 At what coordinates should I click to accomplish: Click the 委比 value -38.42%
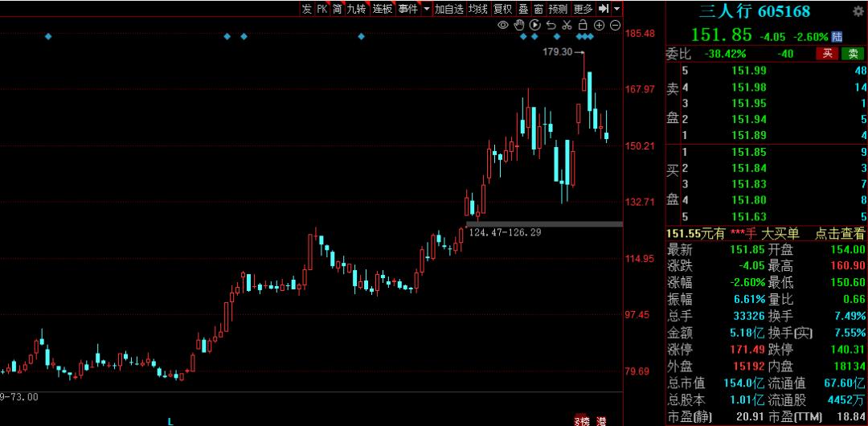pyautogui.click(x=725, y=54)
